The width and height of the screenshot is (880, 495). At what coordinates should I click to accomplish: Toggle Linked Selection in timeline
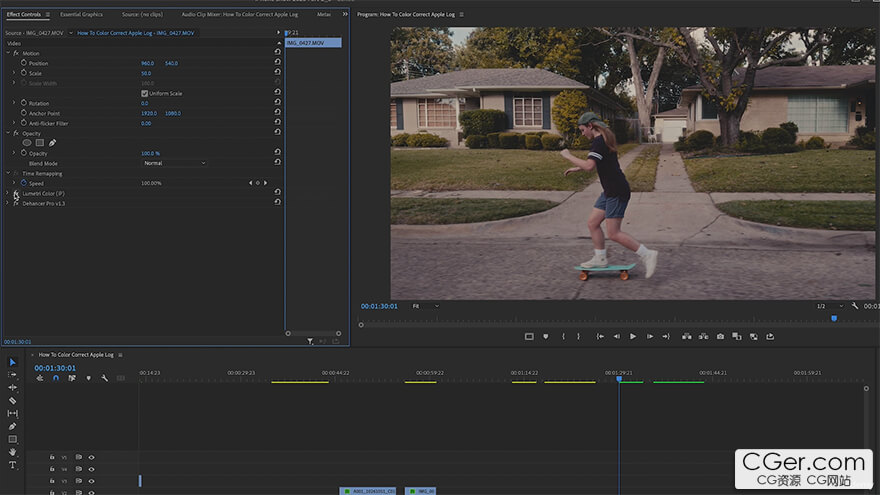(x=72, y=378)
